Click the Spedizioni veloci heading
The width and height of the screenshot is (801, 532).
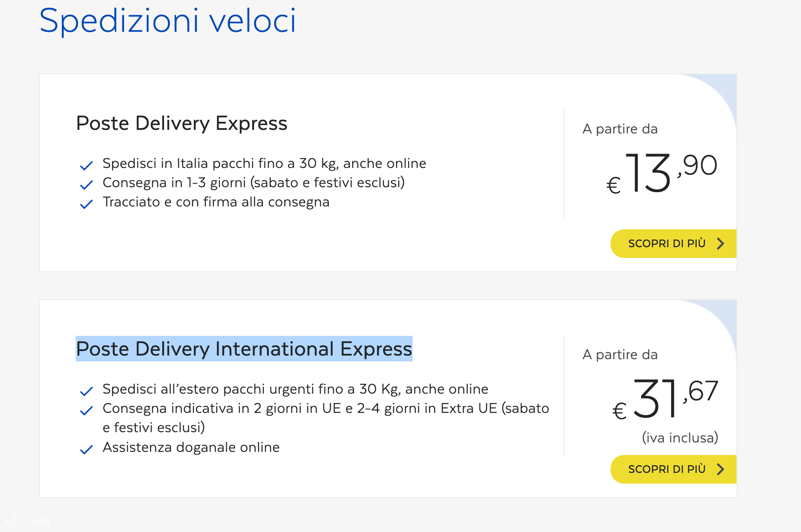pos(168,21)
